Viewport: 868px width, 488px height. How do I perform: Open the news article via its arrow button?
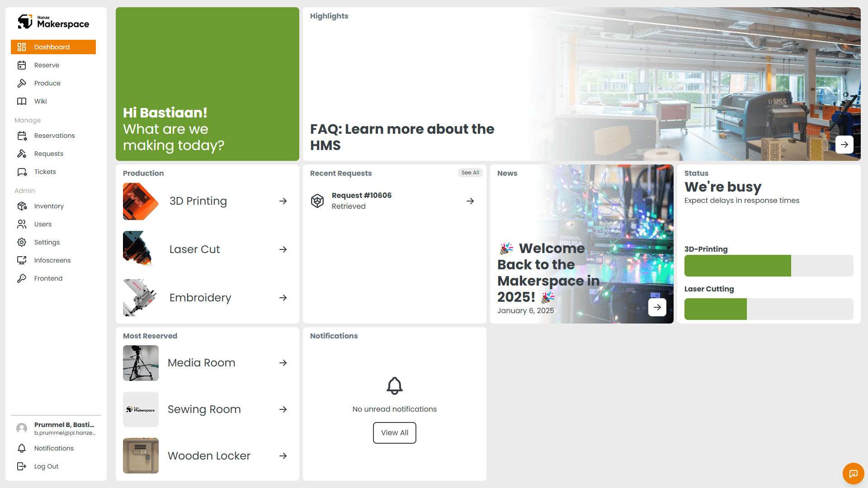click(x=657, y=307)
